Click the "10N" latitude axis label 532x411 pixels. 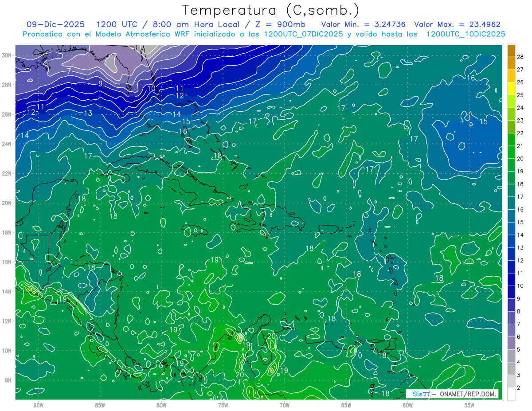click(8, 351)
